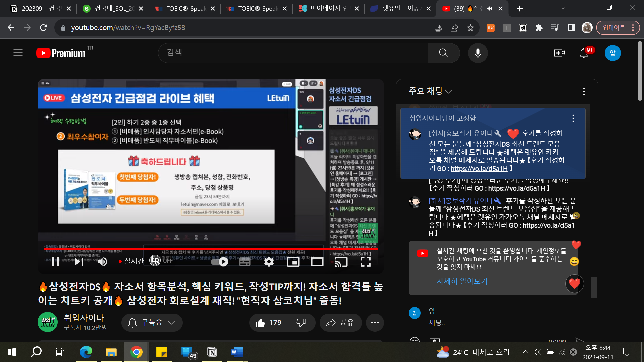
Task: Click the search magnifier button
Action: tap(443, 53)
